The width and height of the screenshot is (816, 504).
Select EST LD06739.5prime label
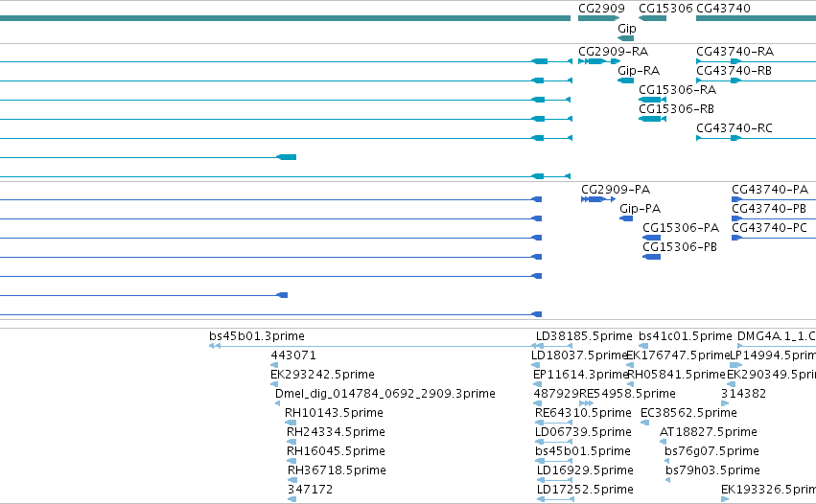click(583, 433)
